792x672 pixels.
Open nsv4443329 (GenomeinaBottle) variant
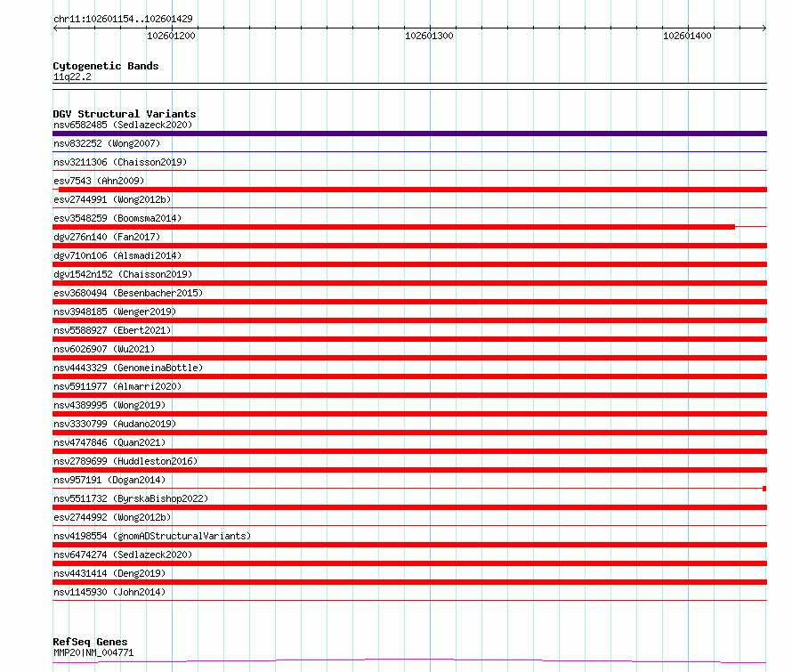point(128,368)
